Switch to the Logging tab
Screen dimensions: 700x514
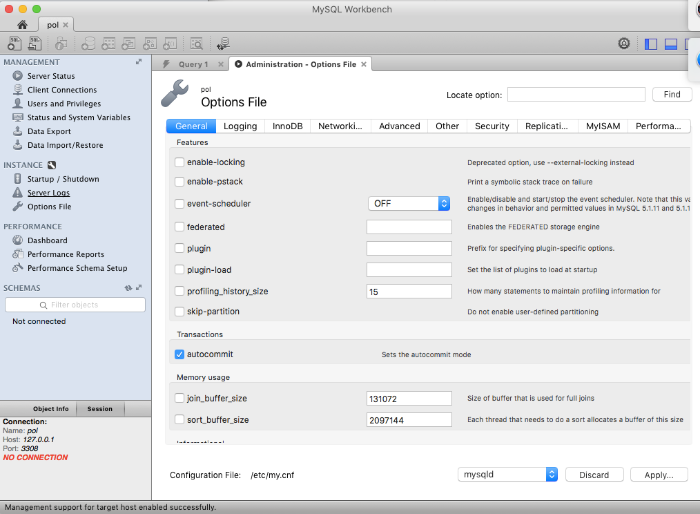tap(240, 126)
